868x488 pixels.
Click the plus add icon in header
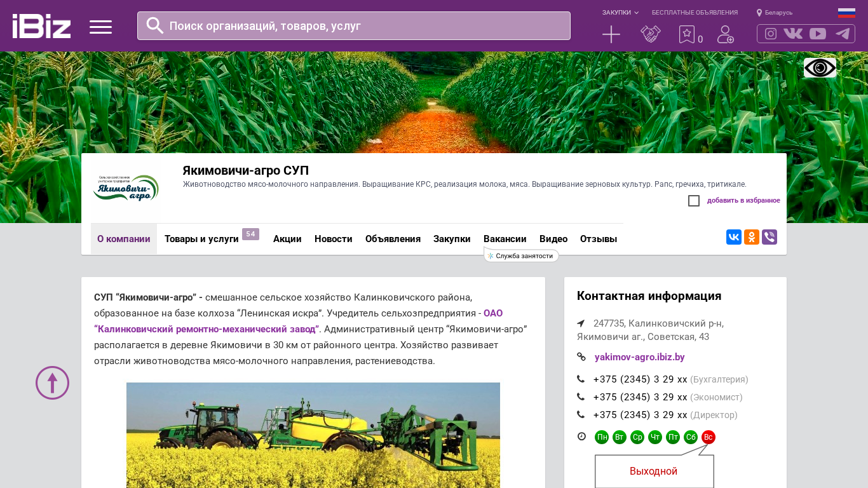(x=611, y=34)
